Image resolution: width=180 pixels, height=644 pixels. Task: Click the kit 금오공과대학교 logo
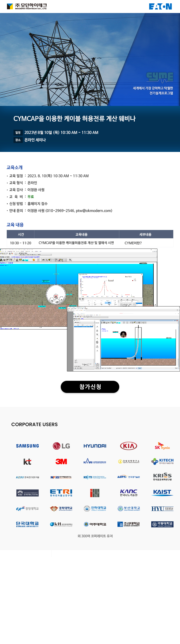(x=61, y=524)
